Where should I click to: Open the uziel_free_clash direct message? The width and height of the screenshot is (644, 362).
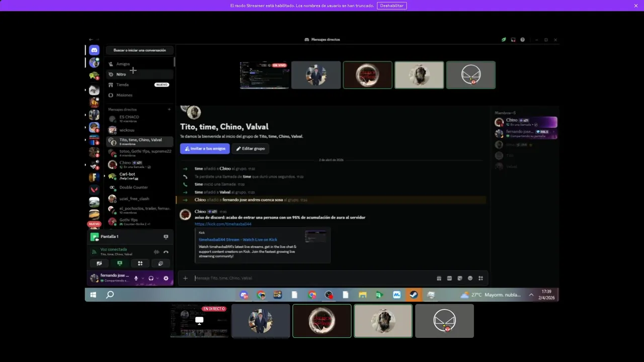click(139, 199)
